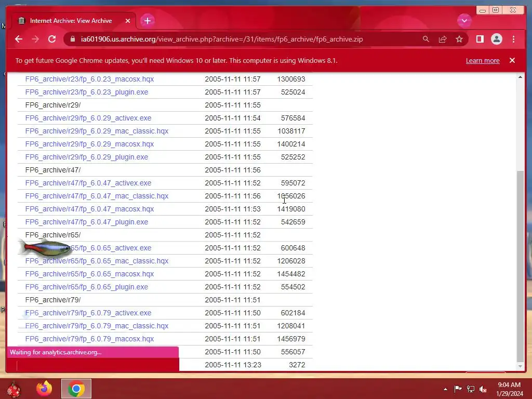The width and height of the screenshot is (532, 399).
Task: Download fp_6.0.47_plugin.exe
Action: (x=87, y=222)
